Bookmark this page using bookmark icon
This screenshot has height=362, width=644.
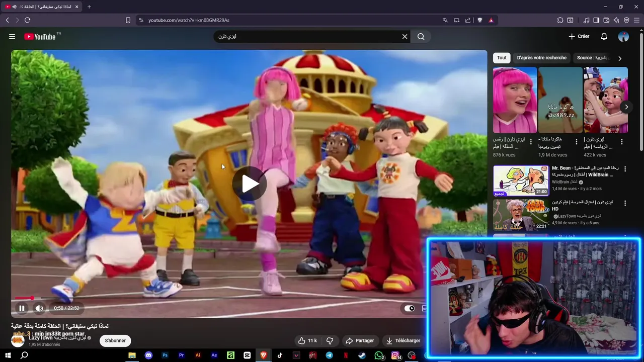click(x=128, y=20)
